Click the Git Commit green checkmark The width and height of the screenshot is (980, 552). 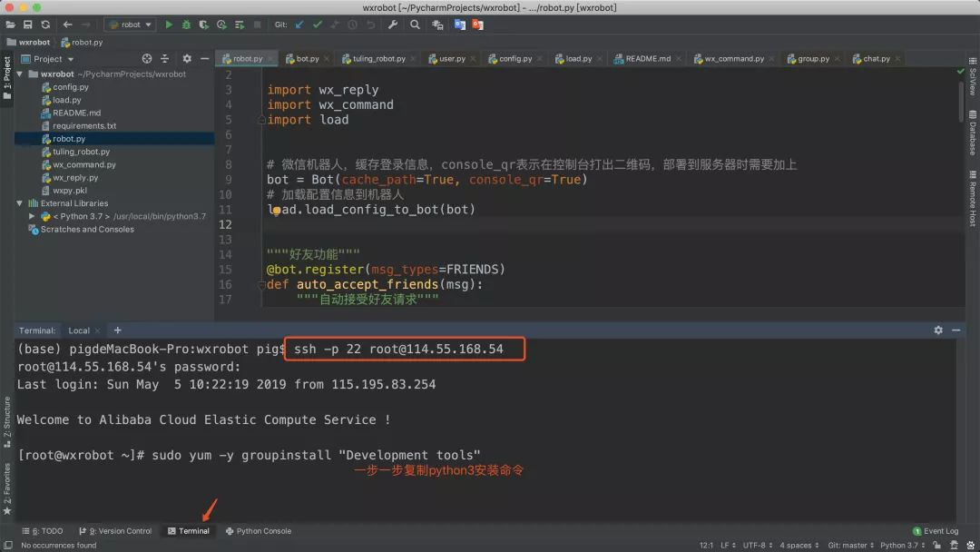[x=318, y=25]
